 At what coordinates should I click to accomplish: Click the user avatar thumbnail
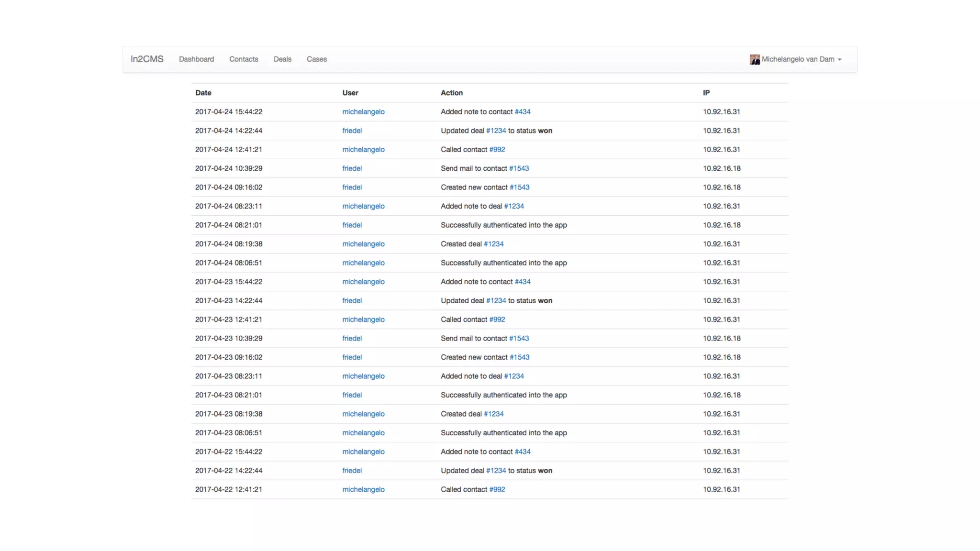755,59
